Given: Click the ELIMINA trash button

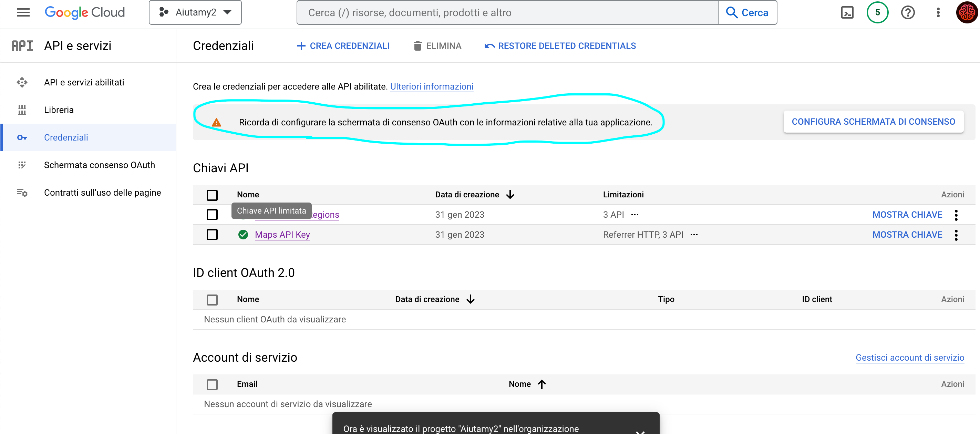Looking at the screenshot, I should 437,46.
